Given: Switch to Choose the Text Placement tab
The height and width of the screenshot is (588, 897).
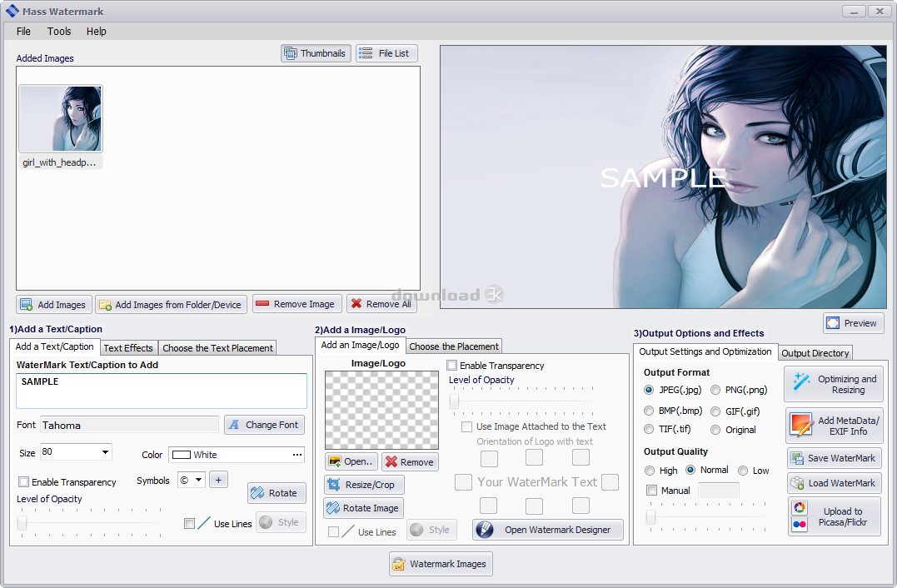Looking at the screenshot, I should point(217,348).
